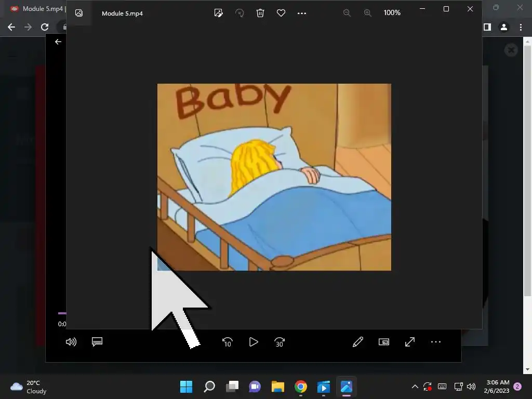The image size is (532, 399).
Task: Open Task View on the taskbar
Action: [x=232, y=387]
